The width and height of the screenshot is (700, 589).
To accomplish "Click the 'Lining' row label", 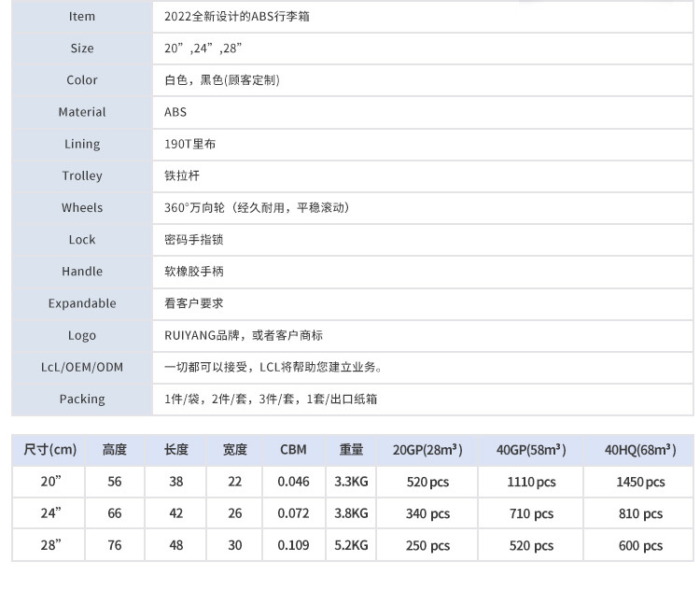I will (x=82, y=145).
